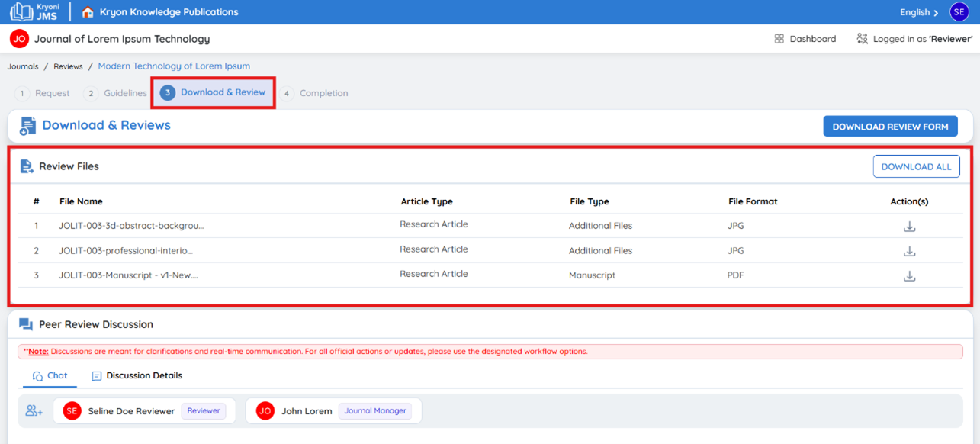The width and height of the screenshot is (980, 444).
Task: Open the Reviews breadcrumb link
Action: coord(68,66)
